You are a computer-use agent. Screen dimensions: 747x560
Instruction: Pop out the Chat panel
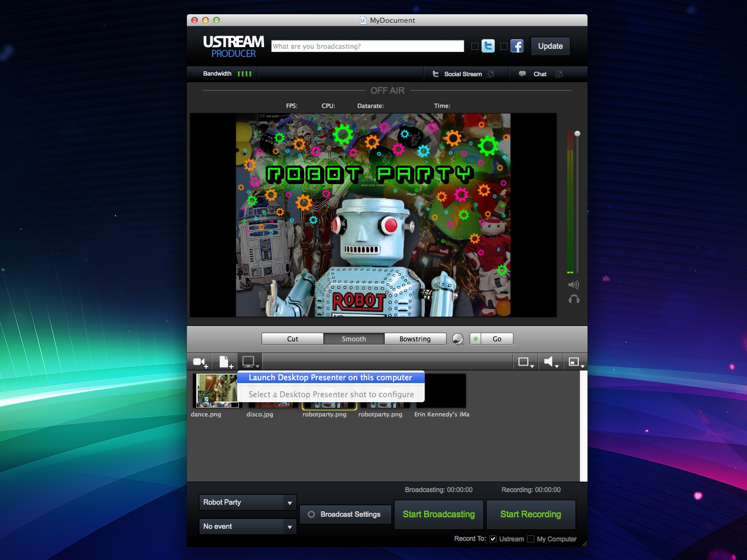[x=558, y=74]
